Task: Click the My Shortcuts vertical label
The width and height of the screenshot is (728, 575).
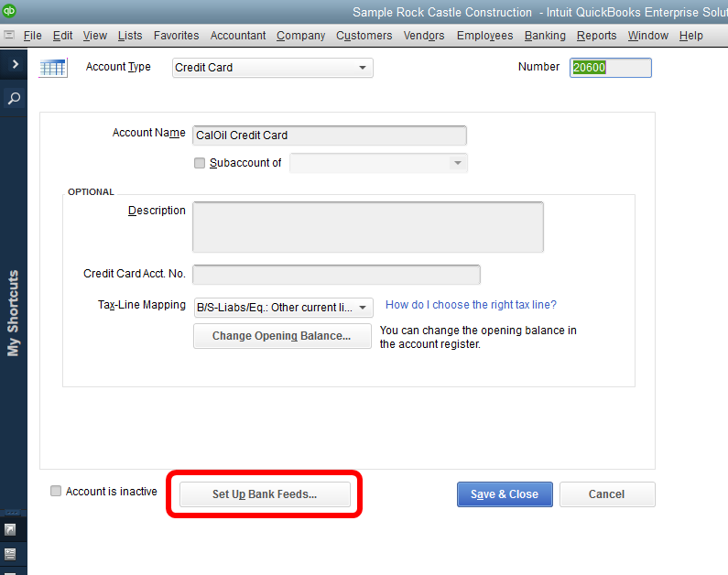Action: coord(13,313)
